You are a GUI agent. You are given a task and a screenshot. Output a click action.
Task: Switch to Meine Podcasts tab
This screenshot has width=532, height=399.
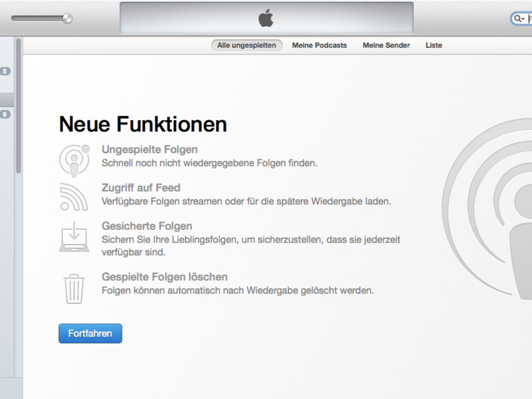[319, 46]
